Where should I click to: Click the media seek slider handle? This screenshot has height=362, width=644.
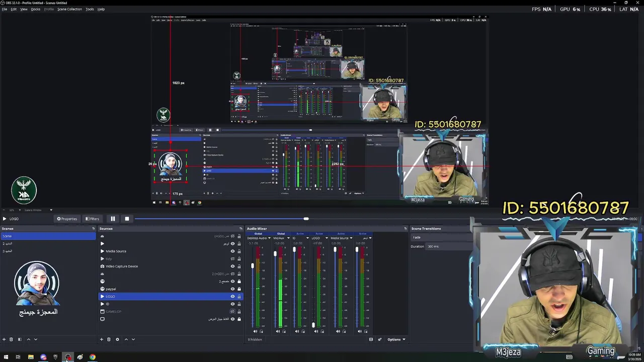[x=306, y=219]
